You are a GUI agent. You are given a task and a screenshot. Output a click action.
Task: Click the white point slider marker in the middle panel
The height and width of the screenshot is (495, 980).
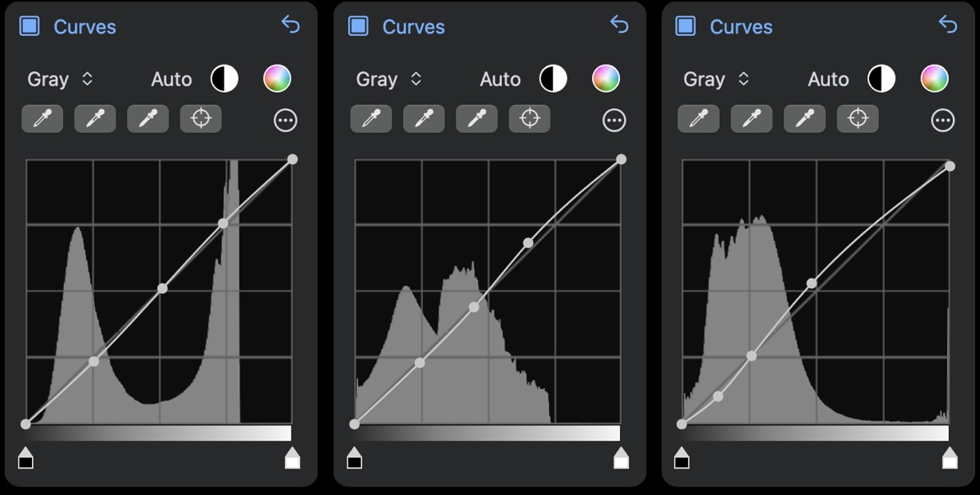coord(621,458)
